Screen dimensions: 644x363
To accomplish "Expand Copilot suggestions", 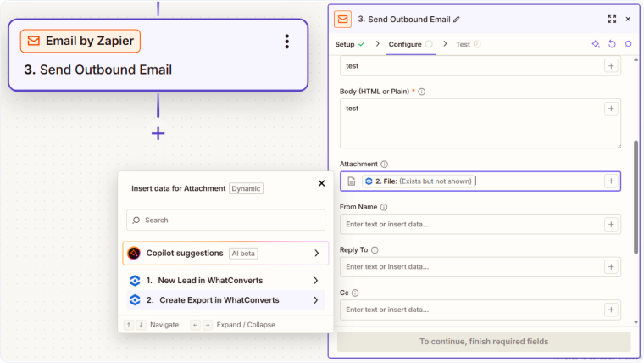I will (225, 254).
